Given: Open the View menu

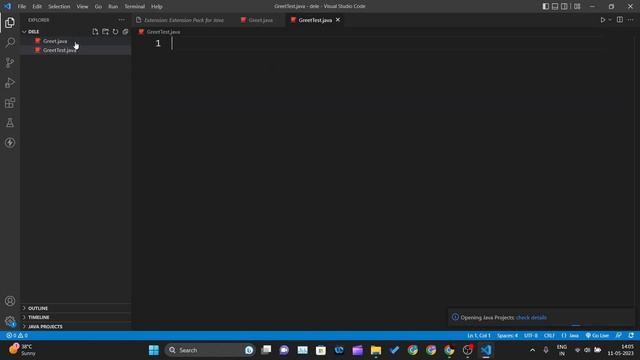Looking at the screenshot, I should 82,6.
